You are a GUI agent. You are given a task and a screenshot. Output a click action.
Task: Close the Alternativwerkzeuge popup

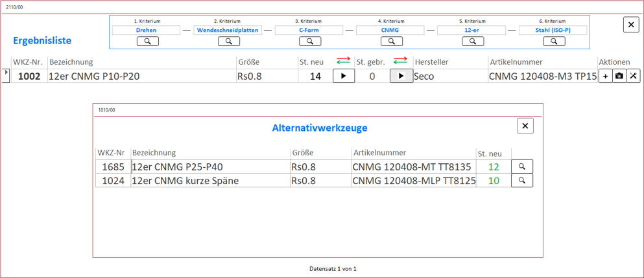coord(525,126)
